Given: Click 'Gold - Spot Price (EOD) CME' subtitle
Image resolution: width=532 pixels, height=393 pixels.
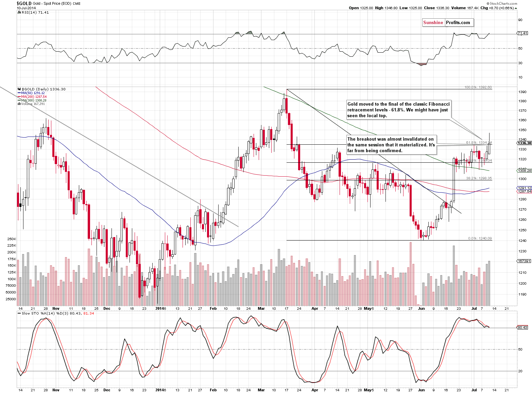Looking at the screenshot, I should click(57, 3).
